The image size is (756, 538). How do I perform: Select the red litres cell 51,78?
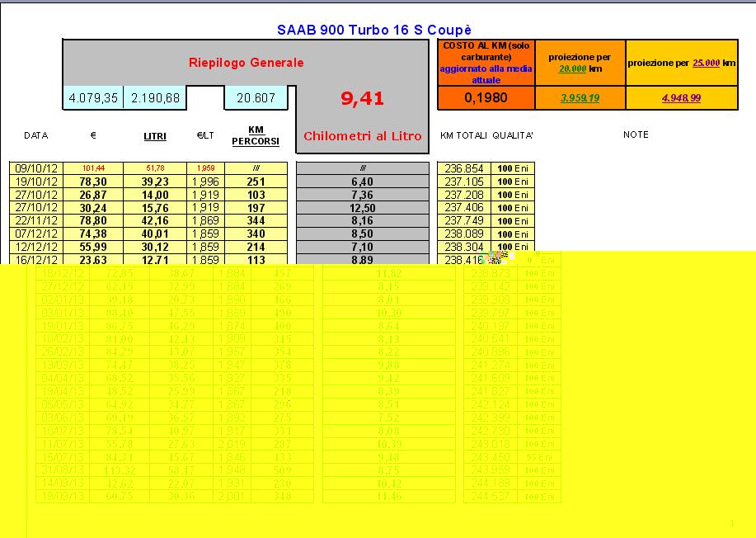pyautogui.click(x=155, y=168)
